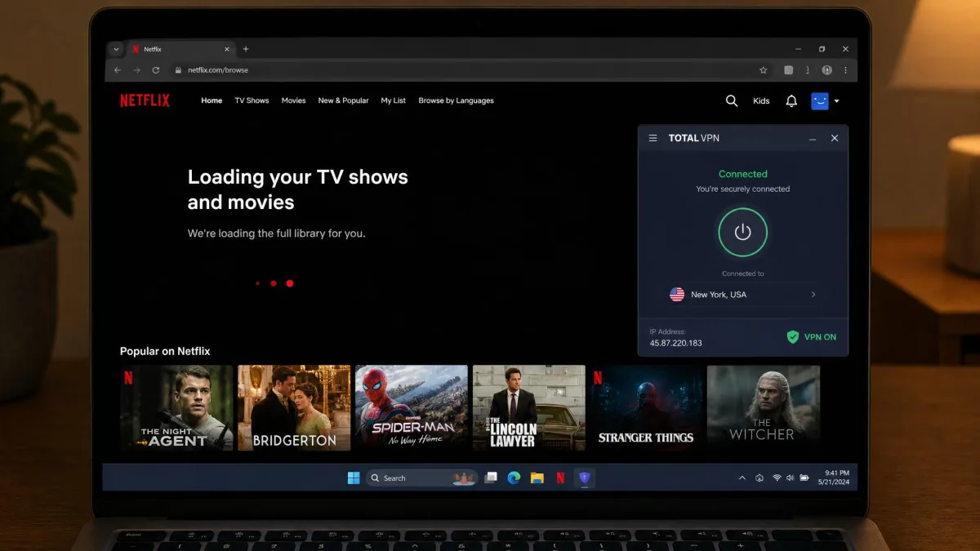The image size is (980, 551).
Task: Open the Chrome three-dot menu
Action: 845,70
